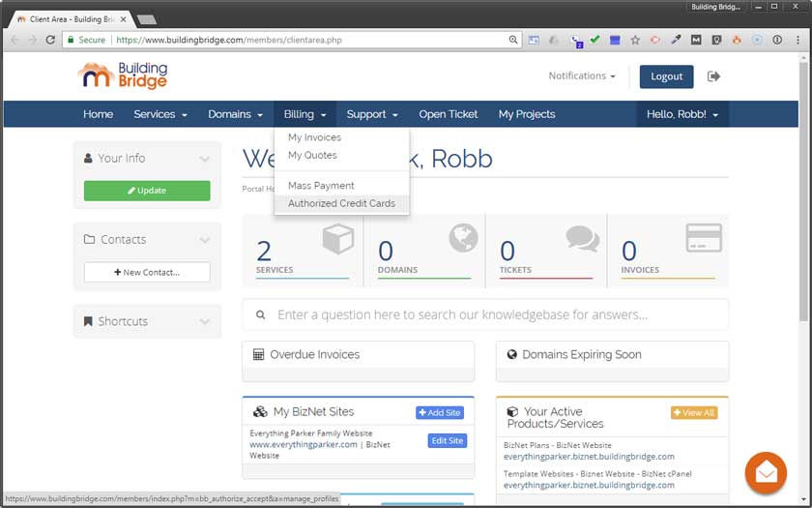Open the Notifications dropdown

tap(582, 75)
